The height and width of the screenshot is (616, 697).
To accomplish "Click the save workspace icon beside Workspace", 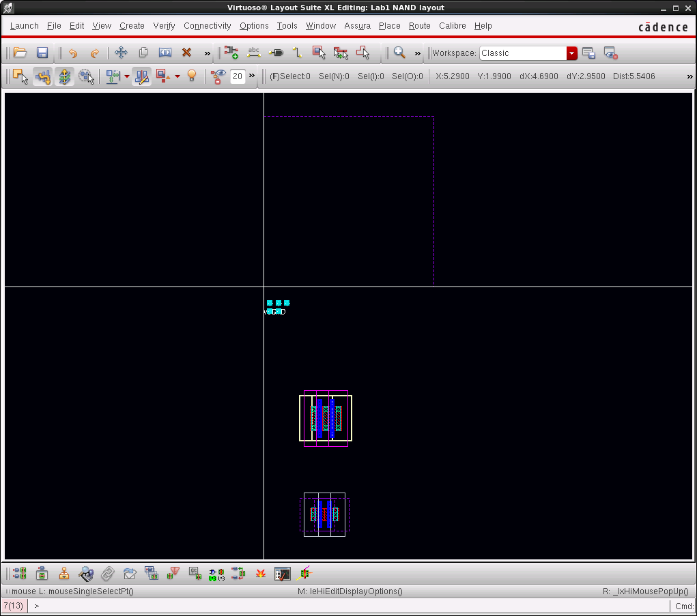I will (x=588, y=53).
